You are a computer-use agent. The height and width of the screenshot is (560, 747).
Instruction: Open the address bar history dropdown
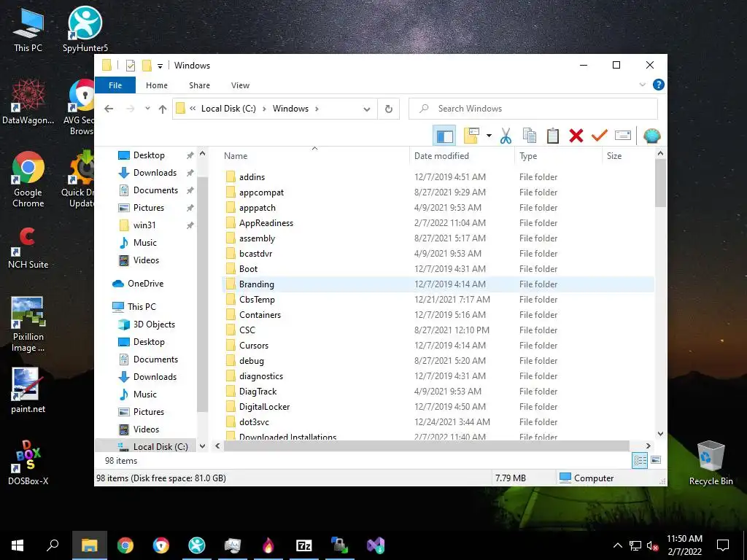(x=367, y=109)
